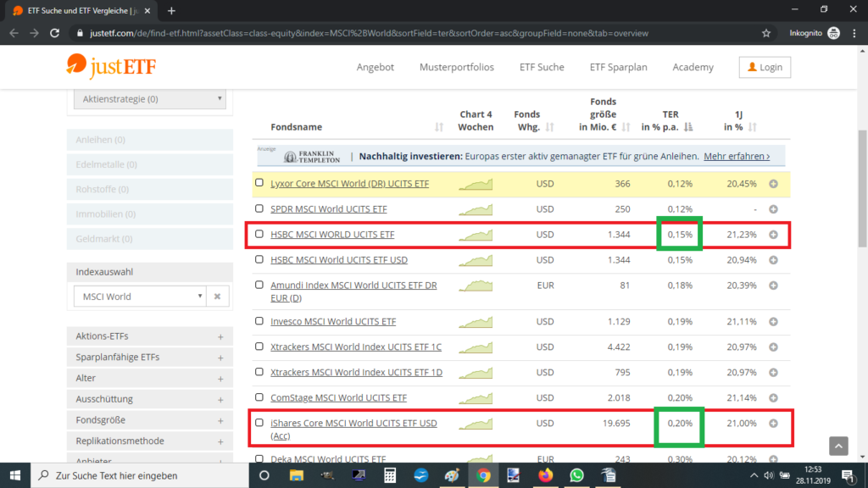Check the Invesco MSCI World UCITS ETF box
Image resolution: width=868 pixels, height=488 pixels.
pyautogui.click(x=259, y=320)
